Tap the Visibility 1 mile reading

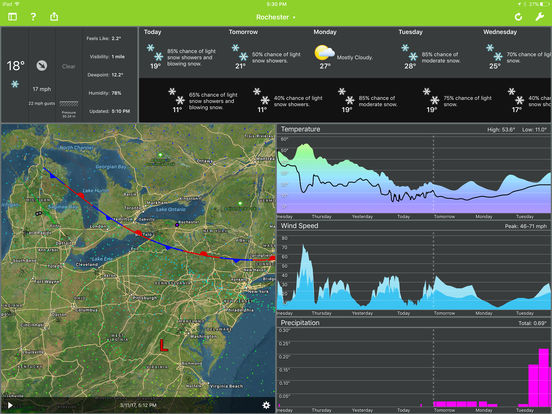(x=107, y=57)
